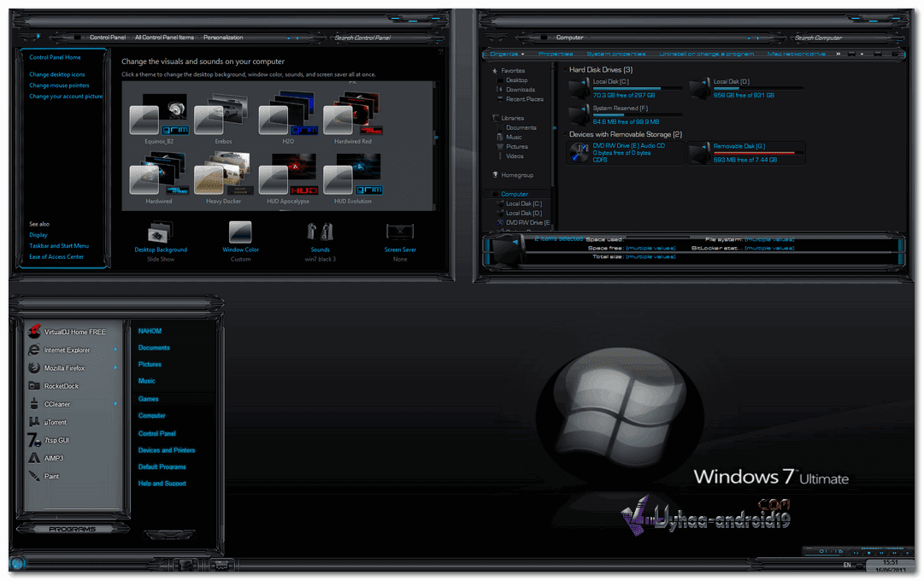Open Desktop Background settings icon
The image size is (924, 581).
(161, 232)
